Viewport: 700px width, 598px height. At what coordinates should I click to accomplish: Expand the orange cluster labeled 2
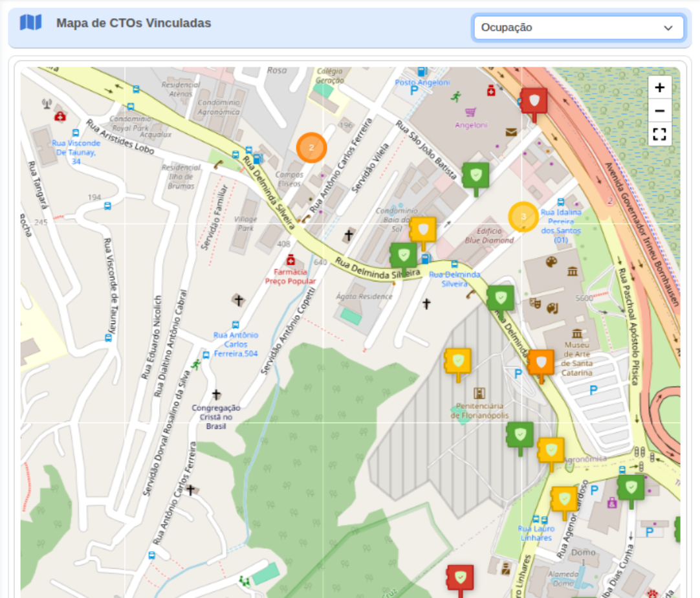[x=311, y=148]
